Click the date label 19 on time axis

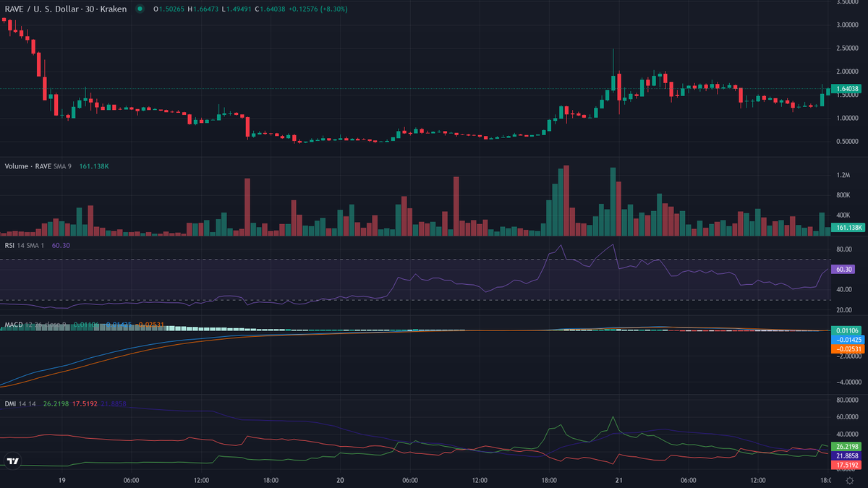pos(62,480)
